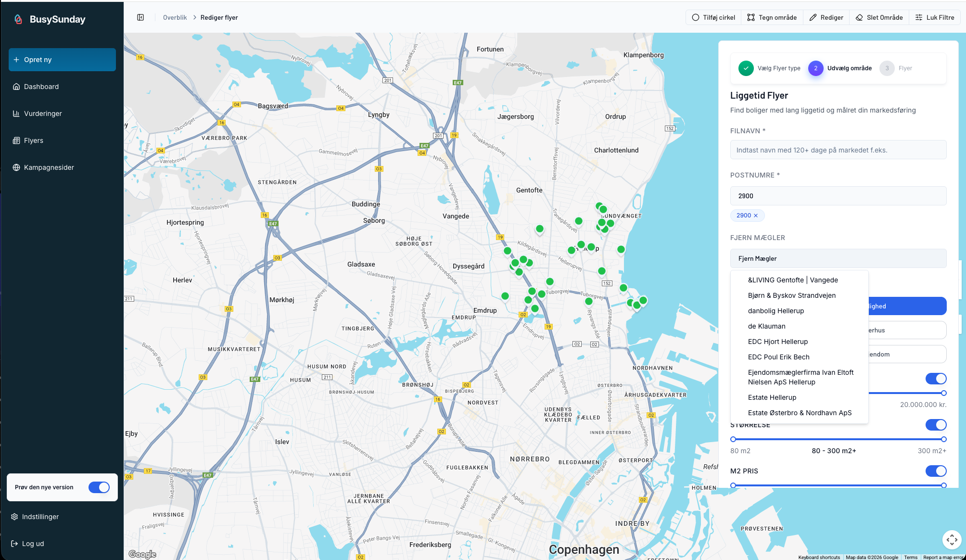Click the 80 m2 size slider handle
Viewport: 966px width, 560px height.
pyautogui.click(x=733, y=439)
